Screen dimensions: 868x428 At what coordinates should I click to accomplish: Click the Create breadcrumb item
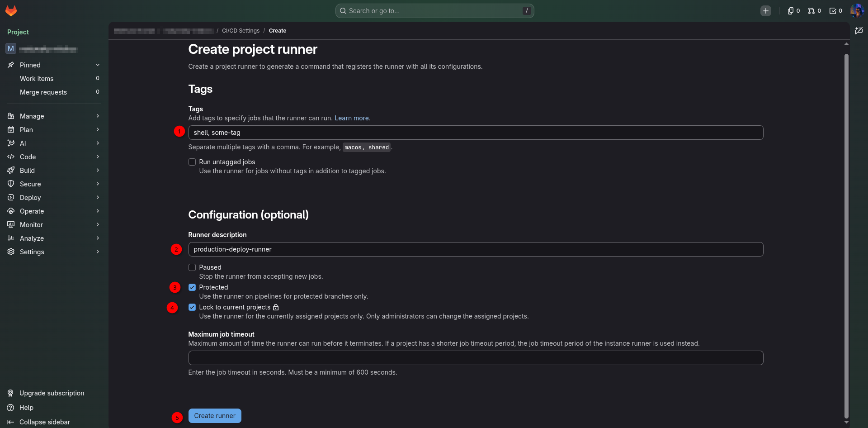pos(277,31)
